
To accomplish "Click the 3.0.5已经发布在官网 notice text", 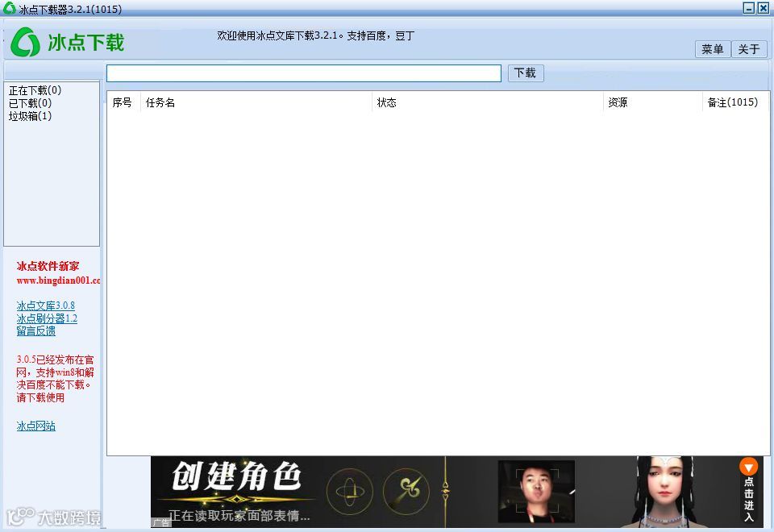I will click(55, 379).
